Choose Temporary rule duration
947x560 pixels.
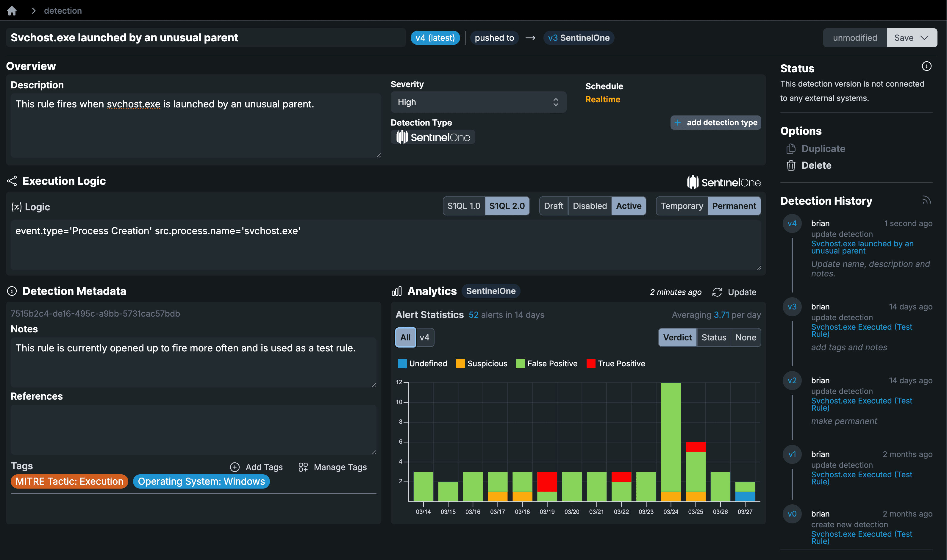682,206
